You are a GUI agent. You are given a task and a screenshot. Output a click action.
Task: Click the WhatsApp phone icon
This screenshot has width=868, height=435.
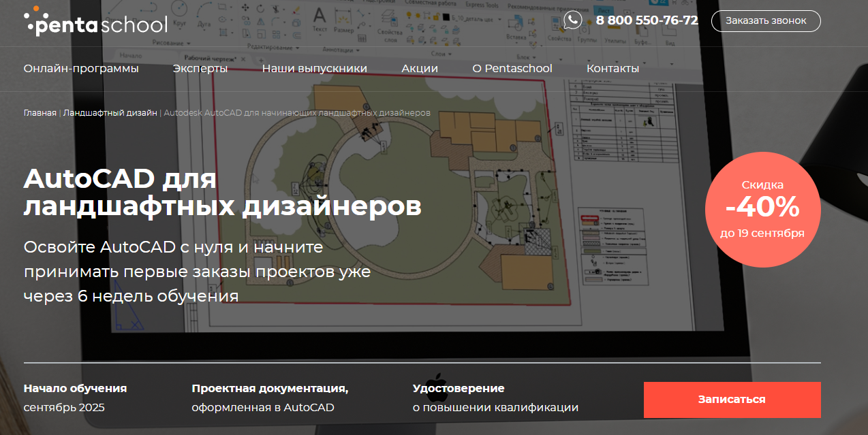(x=572, y=20)
